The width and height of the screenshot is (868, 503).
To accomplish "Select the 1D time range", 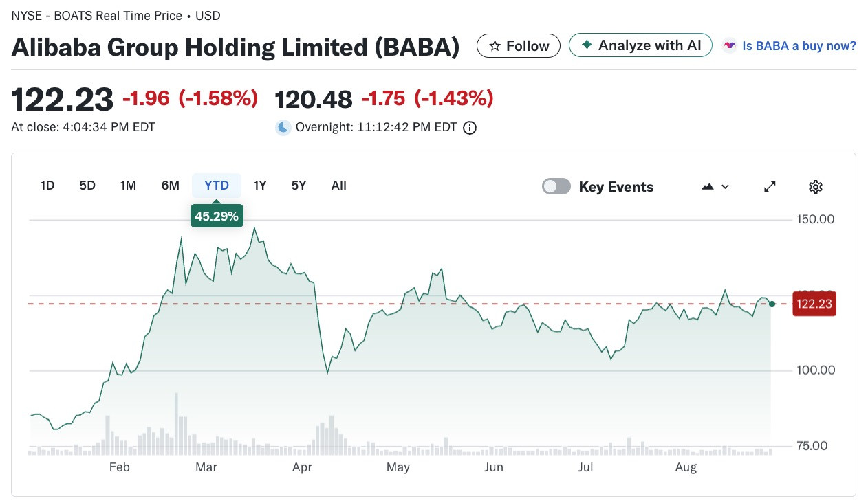I will pyautogui.click(x=47, y=186).
